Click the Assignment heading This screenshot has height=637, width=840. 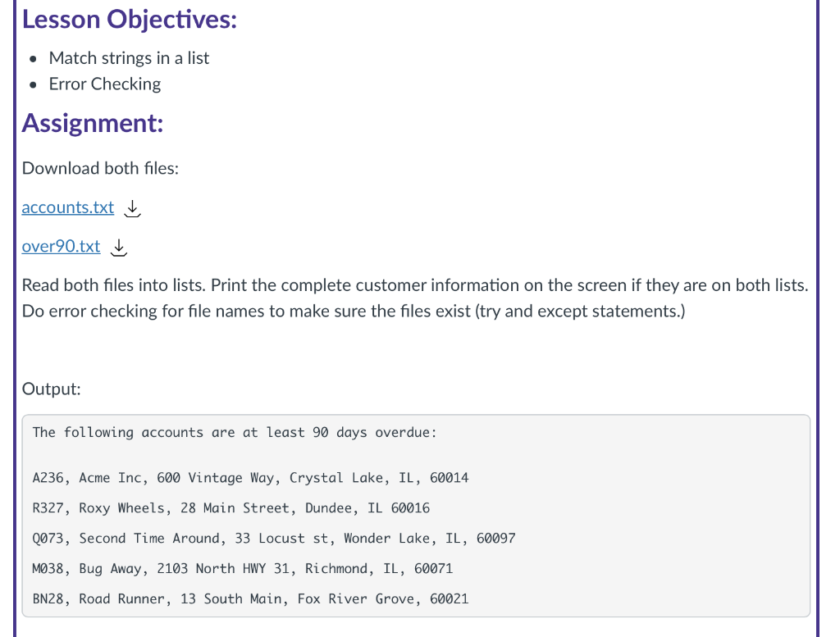(91, 123)
